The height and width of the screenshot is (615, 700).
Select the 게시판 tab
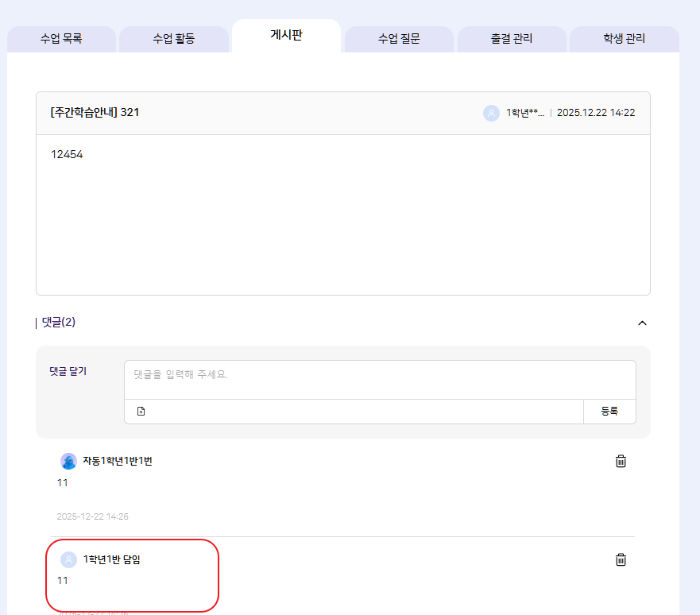coord(286,36)
